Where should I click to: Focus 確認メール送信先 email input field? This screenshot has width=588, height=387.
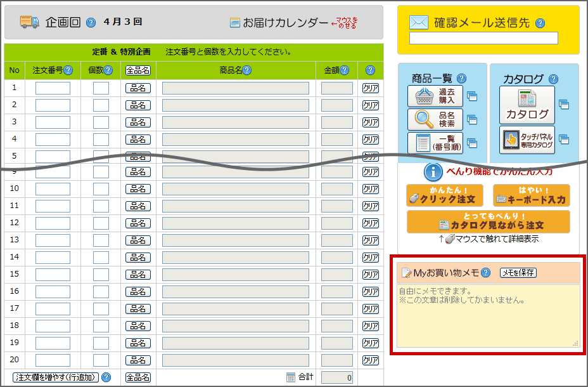pos(483,38)
